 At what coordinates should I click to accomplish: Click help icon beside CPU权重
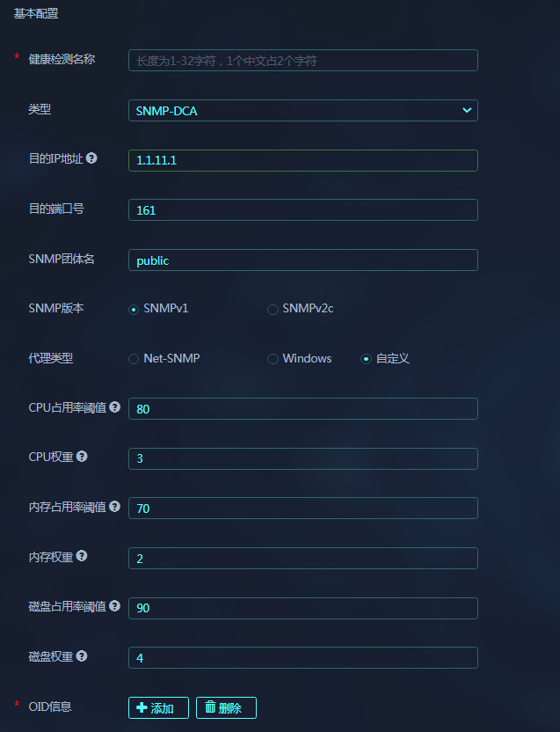[x=82, y=457]
